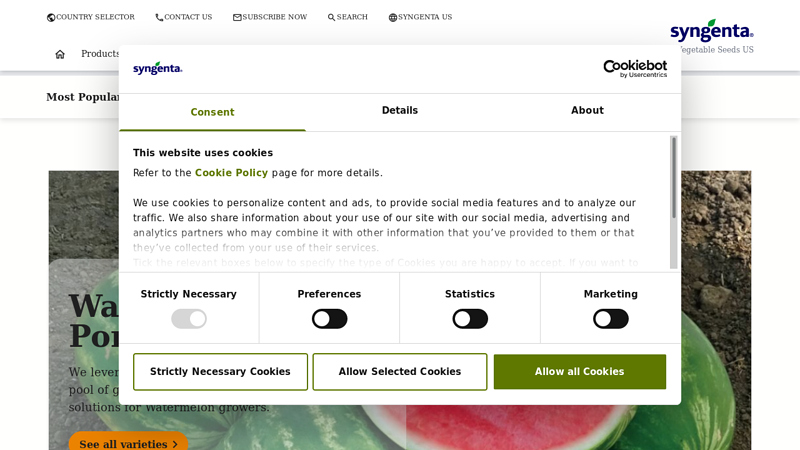
Task: Open the Search link text
Action: (352, 17)
